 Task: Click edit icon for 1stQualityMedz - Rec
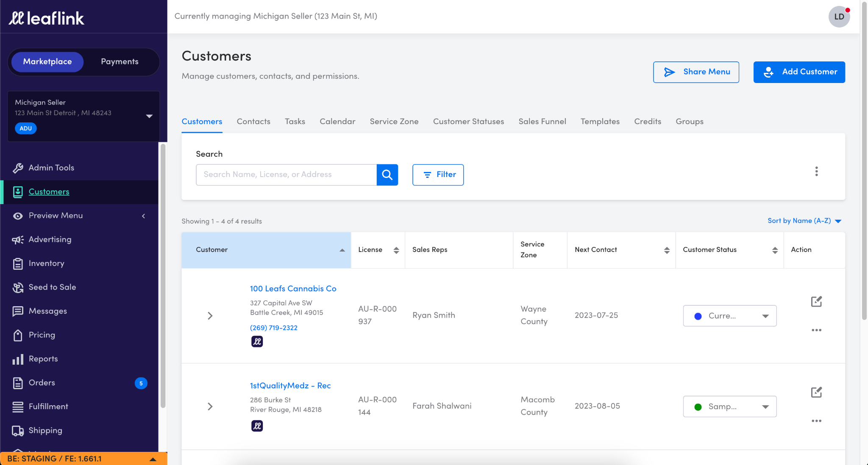point(816,392)
